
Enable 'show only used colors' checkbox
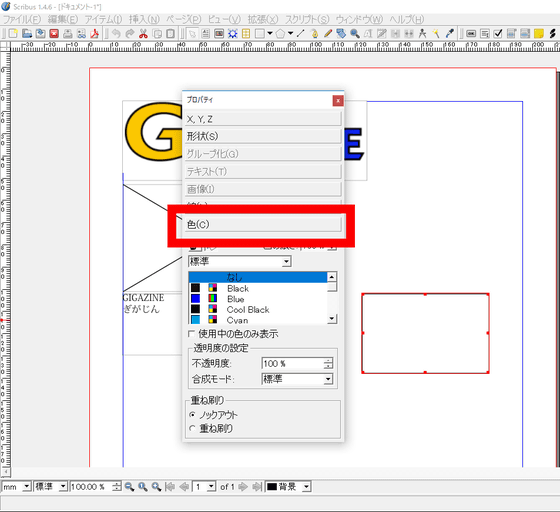[191, 334]
